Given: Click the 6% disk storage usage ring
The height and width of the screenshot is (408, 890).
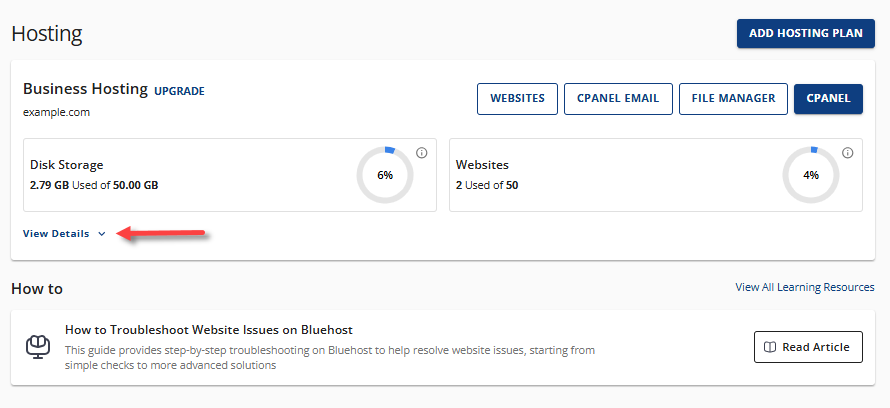Looking at the screenshot, I should tap(385, 175).
